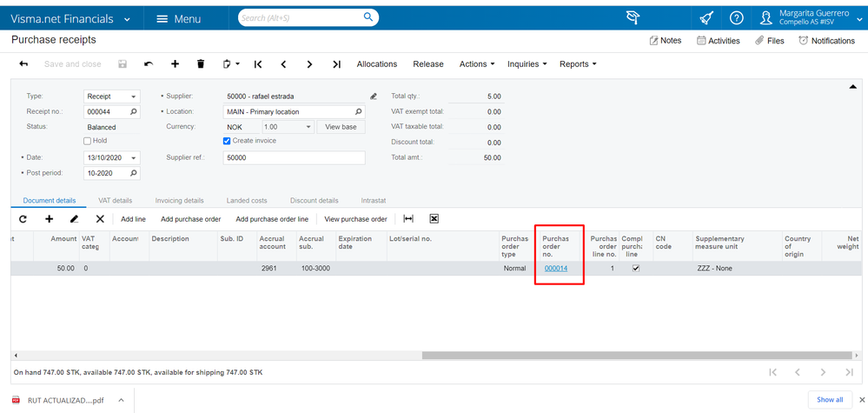Toggle the Hold checkbox

pos(87,141)
